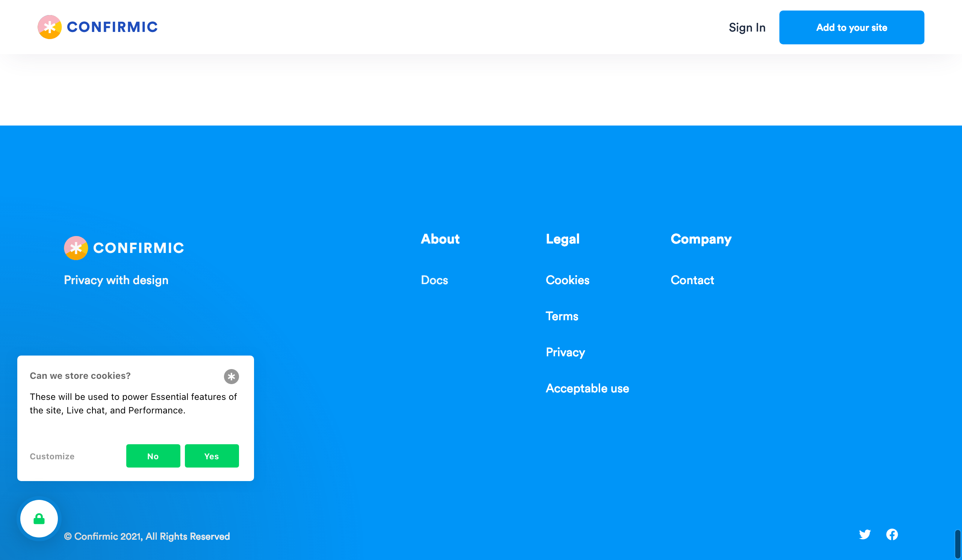Click the page scrollbar thumb
The height and width of the screenshot is (560, 962).
tap(957, 544)
